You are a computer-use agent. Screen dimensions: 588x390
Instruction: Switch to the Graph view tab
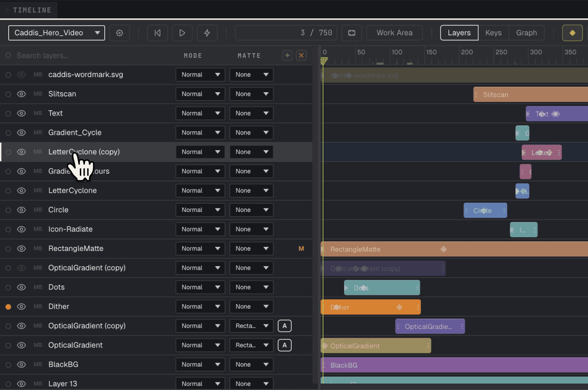526,33
